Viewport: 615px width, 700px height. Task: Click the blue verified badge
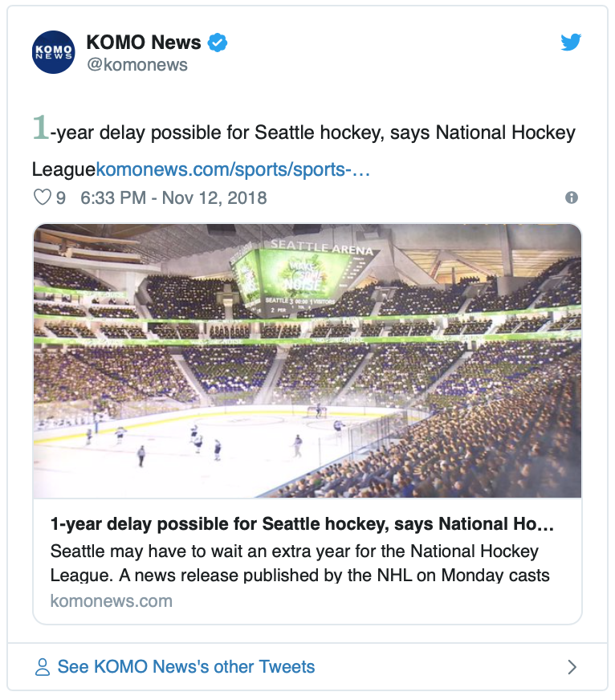pos(218,43)
